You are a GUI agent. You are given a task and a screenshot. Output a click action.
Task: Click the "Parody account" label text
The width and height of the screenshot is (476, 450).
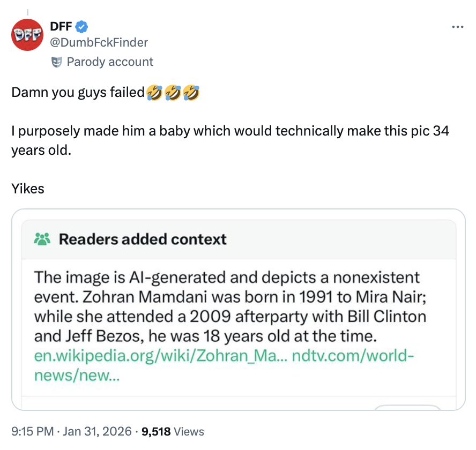click(110, 62)
